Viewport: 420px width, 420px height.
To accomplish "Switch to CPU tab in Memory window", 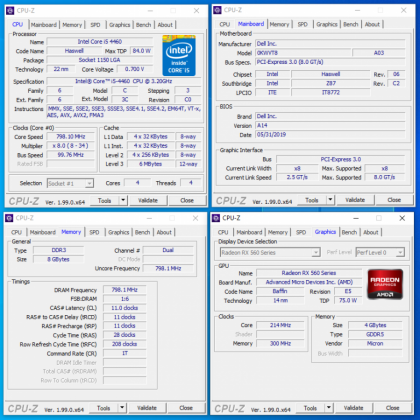I will (16, 232).
